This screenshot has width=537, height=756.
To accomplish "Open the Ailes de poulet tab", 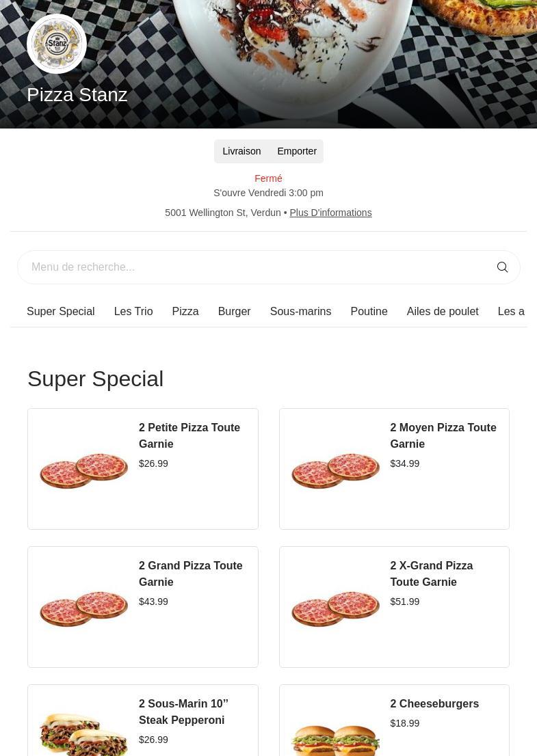I will pyautogui.click(x=443, y=311).
